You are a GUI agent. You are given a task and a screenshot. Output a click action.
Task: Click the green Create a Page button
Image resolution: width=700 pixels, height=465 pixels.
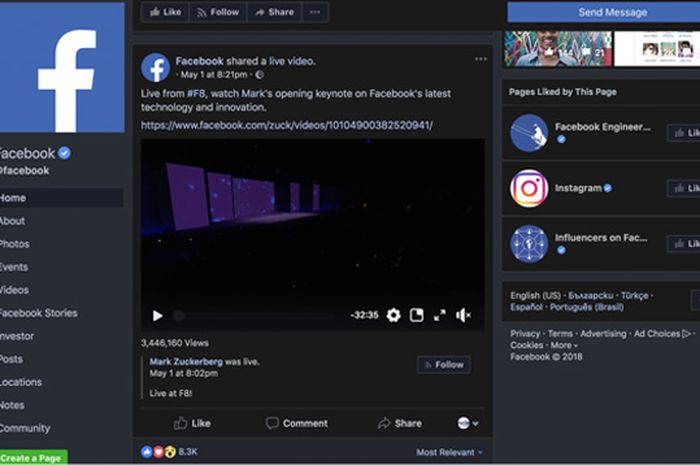[33, 458]
